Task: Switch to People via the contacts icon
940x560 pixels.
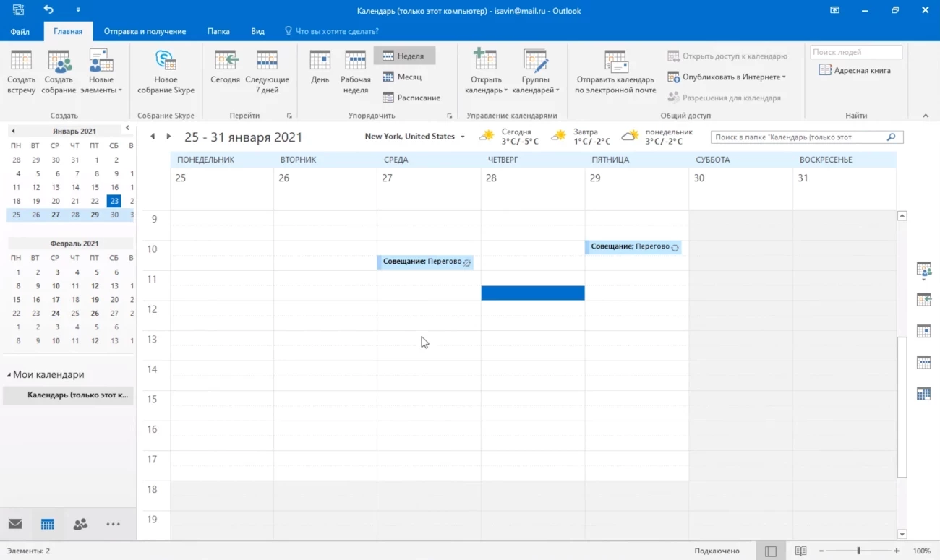Action: point(80,525)
